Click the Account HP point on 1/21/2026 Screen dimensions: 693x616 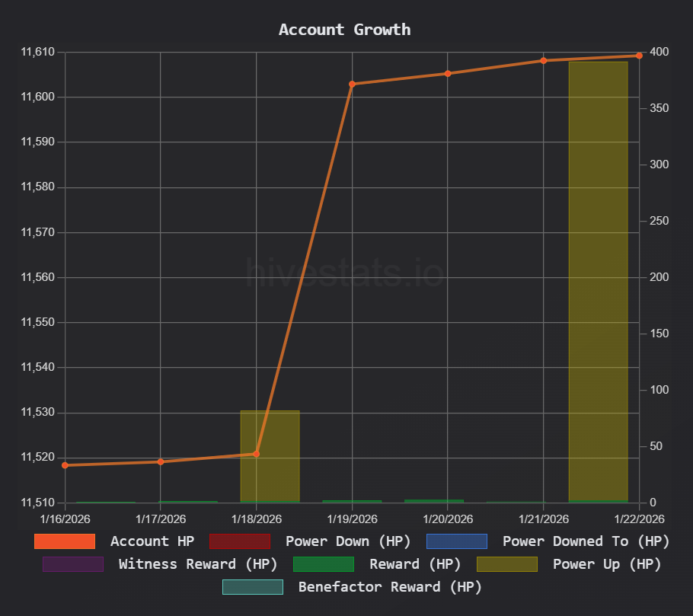544,60
